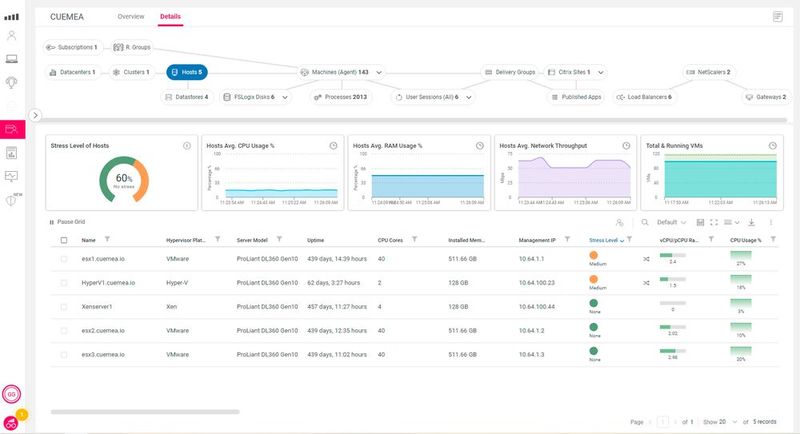
Task: Select the checkbox for esx1.cuemea.io row
Action: (x=64, y=258)
